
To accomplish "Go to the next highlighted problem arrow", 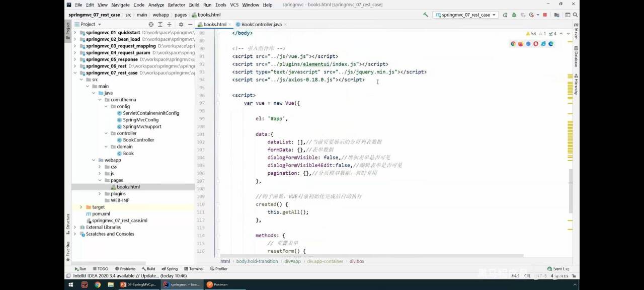I will (x=569, y=34).
